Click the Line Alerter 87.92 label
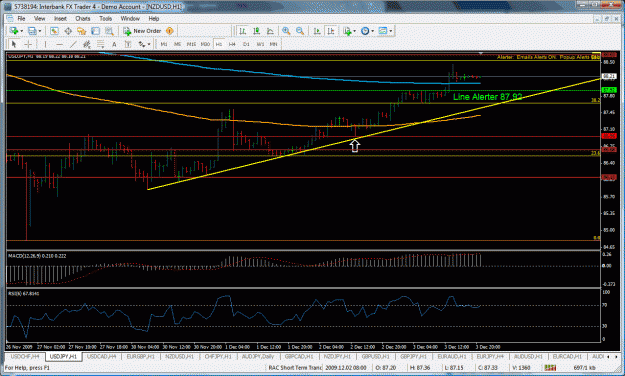 [x=487, y=97]
